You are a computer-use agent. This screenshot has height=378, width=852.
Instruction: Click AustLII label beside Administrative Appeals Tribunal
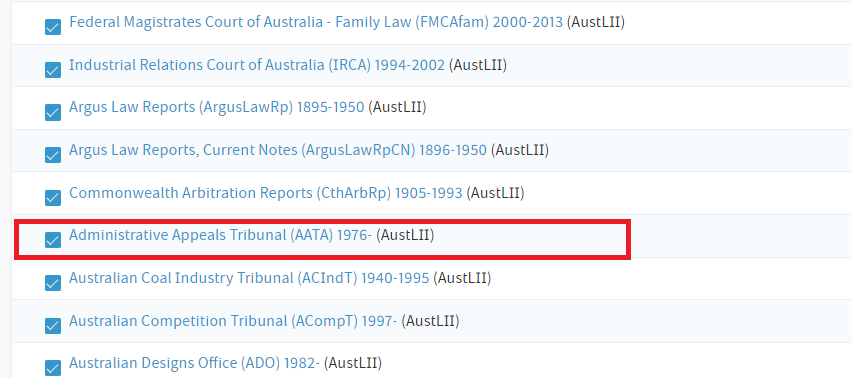pos(405,235)
